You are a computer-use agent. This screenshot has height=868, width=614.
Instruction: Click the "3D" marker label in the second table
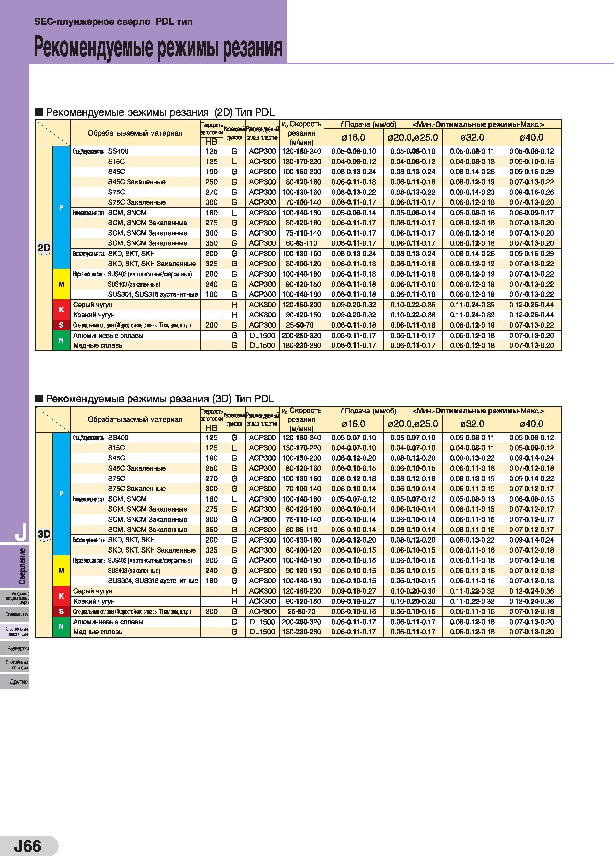click(44, 534)
